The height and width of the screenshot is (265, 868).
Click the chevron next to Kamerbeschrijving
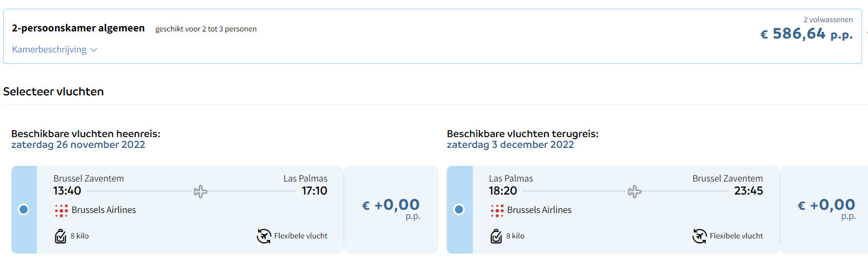93,50
